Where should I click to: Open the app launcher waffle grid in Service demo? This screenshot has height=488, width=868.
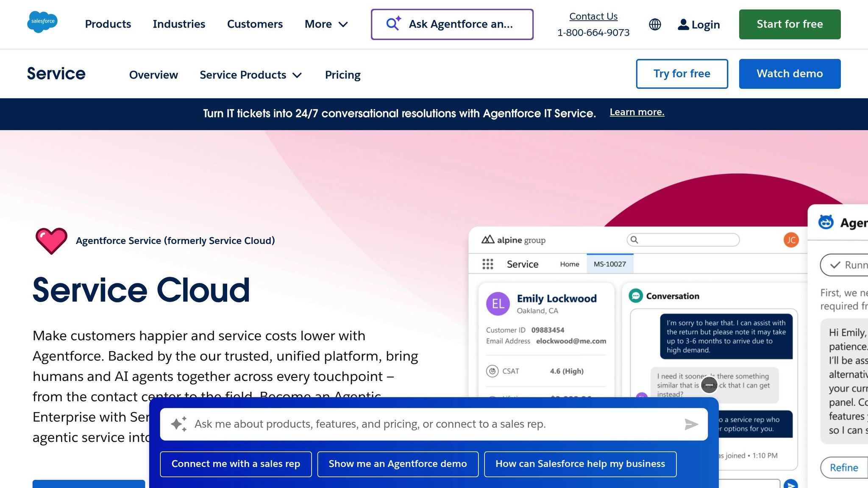(487, 264)
